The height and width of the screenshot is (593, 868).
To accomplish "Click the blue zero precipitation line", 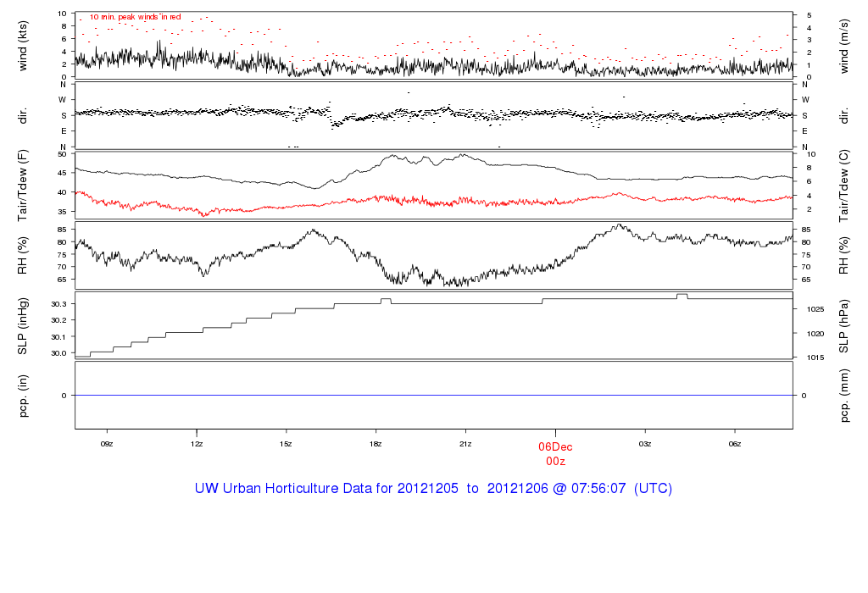I will [434, 395].
